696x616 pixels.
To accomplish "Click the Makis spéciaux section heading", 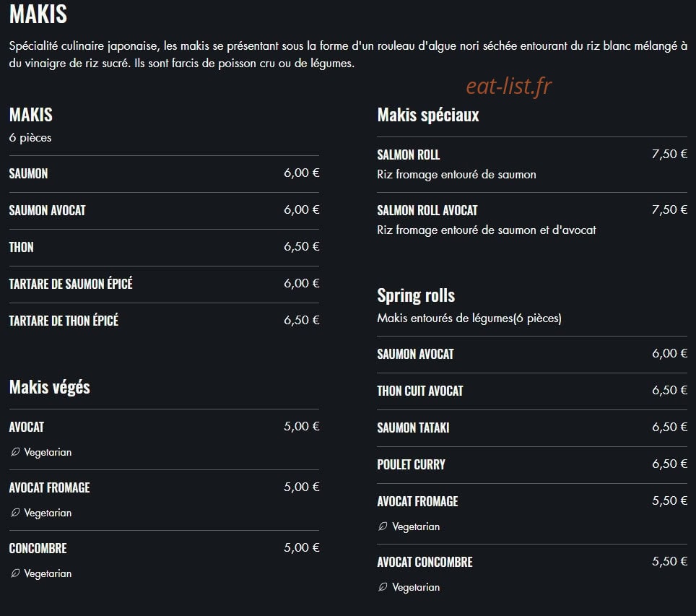I will point(428,115).
